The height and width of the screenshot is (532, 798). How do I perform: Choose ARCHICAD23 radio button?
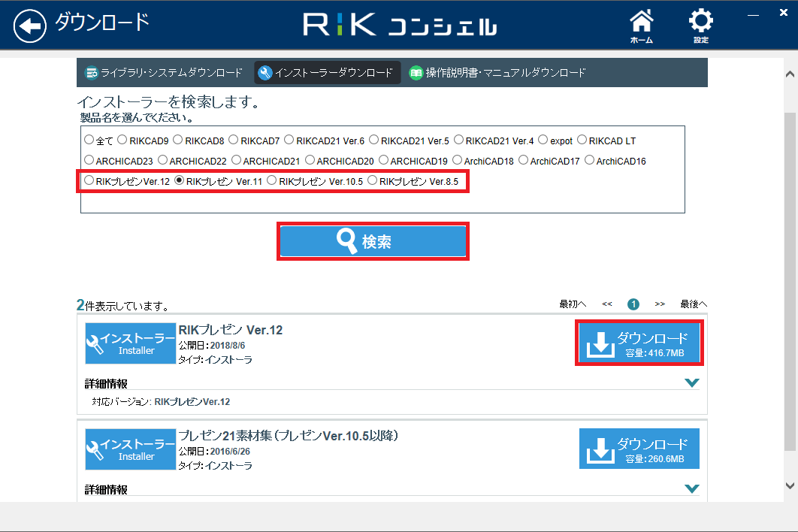89,160
